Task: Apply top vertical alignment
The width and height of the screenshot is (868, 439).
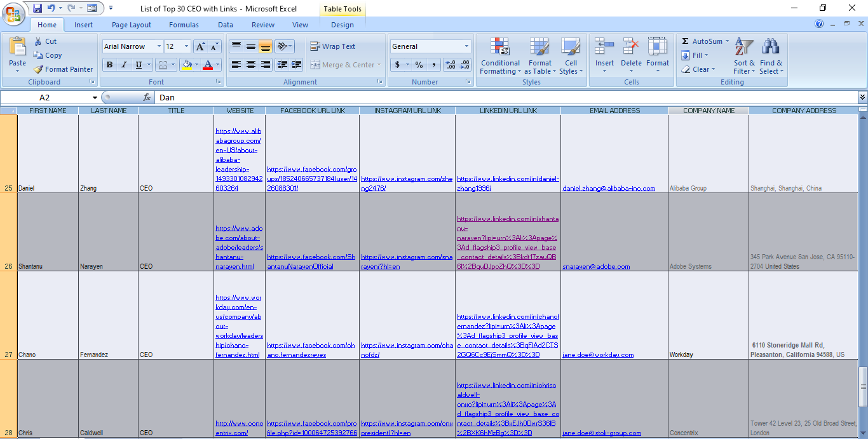Action: click(x=236, y=46)
